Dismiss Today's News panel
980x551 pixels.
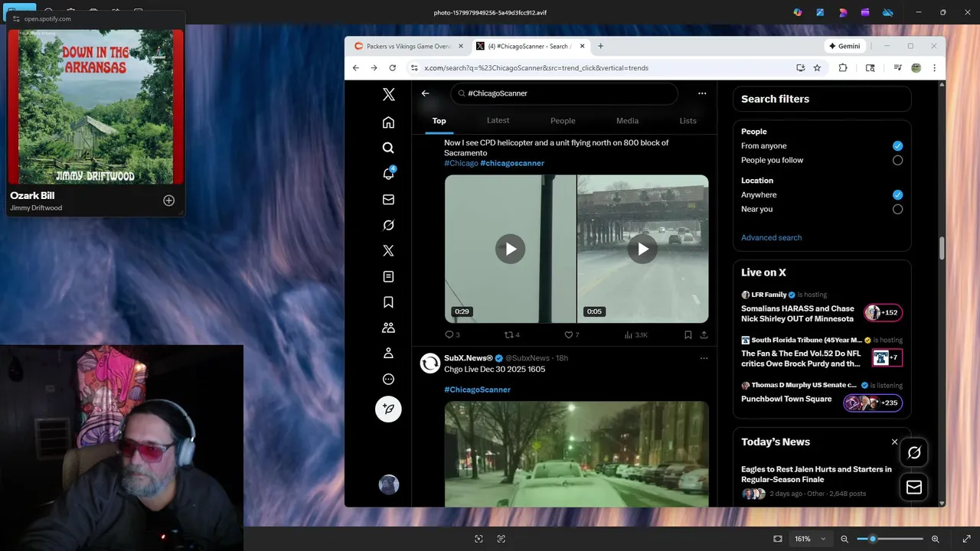(x=894, y=442)
